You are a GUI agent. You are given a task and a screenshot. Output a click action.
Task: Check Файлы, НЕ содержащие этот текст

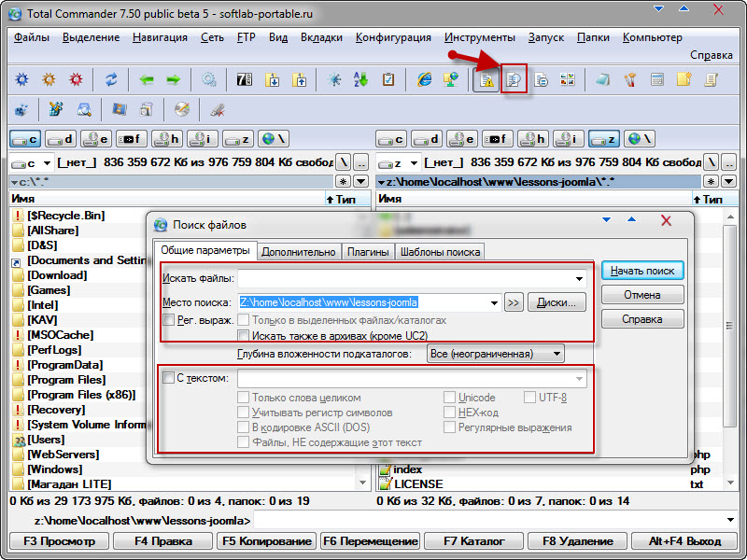(x=243, y=442)
